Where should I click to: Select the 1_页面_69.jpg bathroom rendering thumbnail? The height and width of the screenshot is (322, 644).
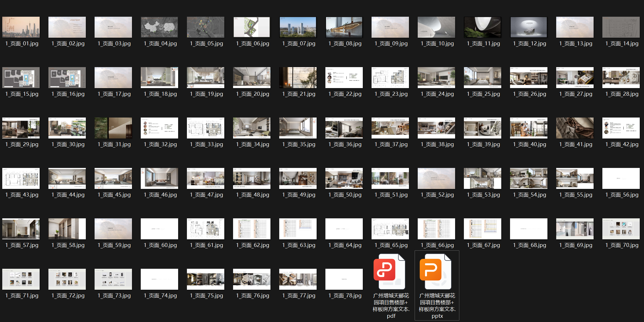[575, 229]
